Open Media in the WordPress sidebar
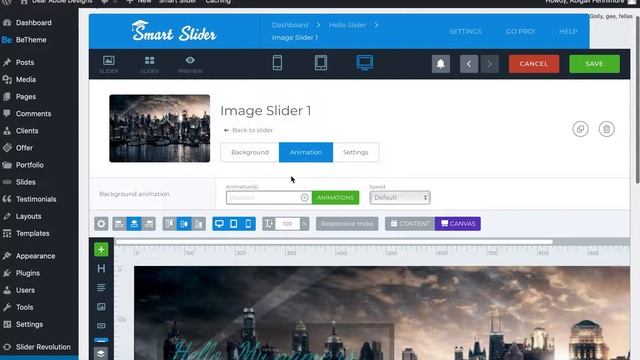Image resolution: width=640 pixels, height=360 pixels. point(26,80)
